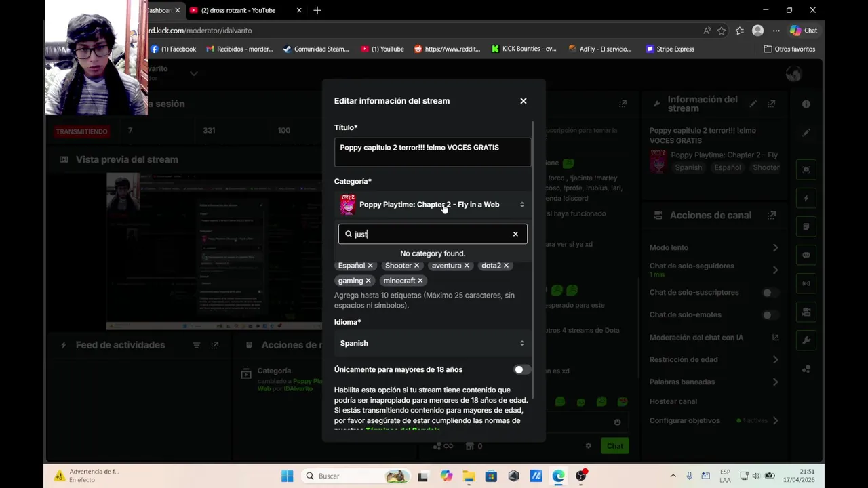868x488 pixels.
Task: Switch to the dross rotzank YouTube tab
Action: click(239, 10)
